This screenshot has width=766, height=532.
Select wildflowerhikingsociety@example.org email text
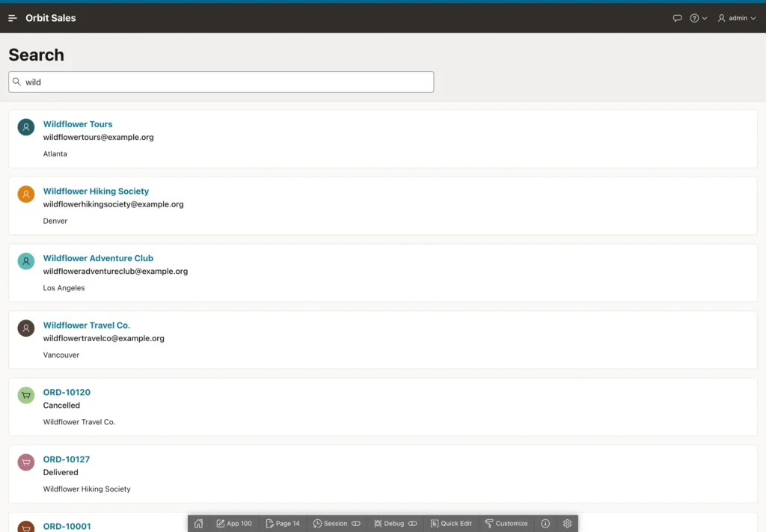coord(114,204)
